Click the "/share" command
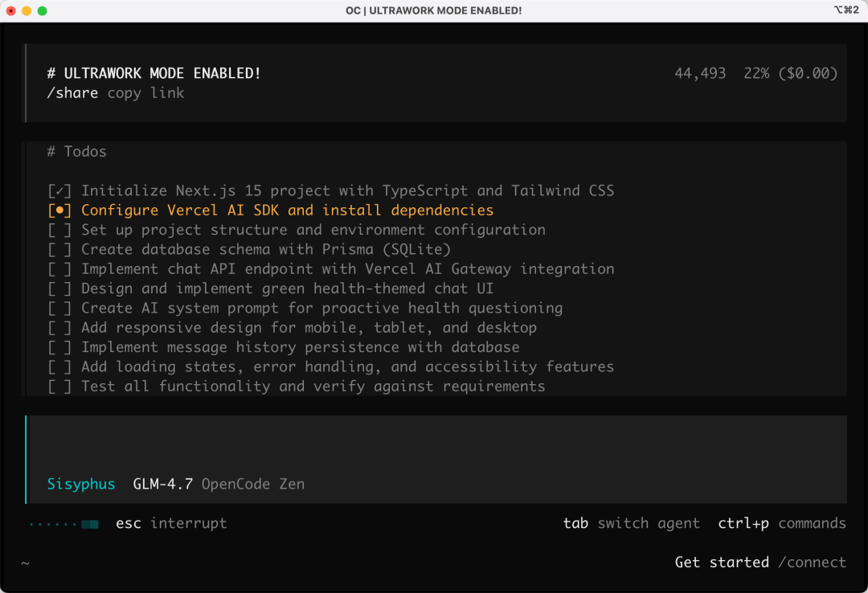This screenshot has width=868, height=593. tap(72, 93)
